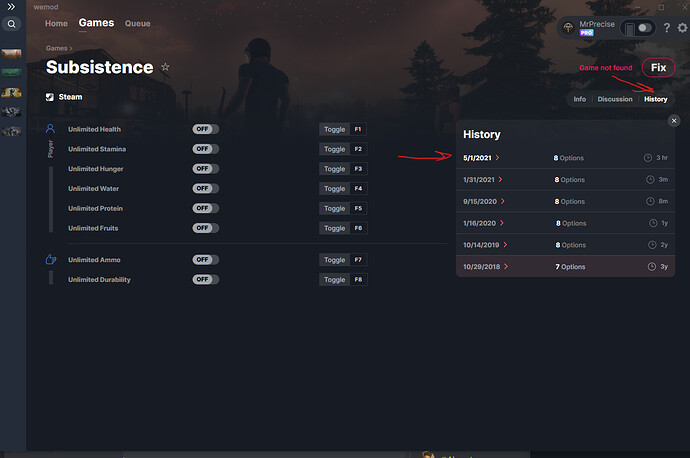Open the help question mark icon

pyautogui.click(x=667, y=28)
